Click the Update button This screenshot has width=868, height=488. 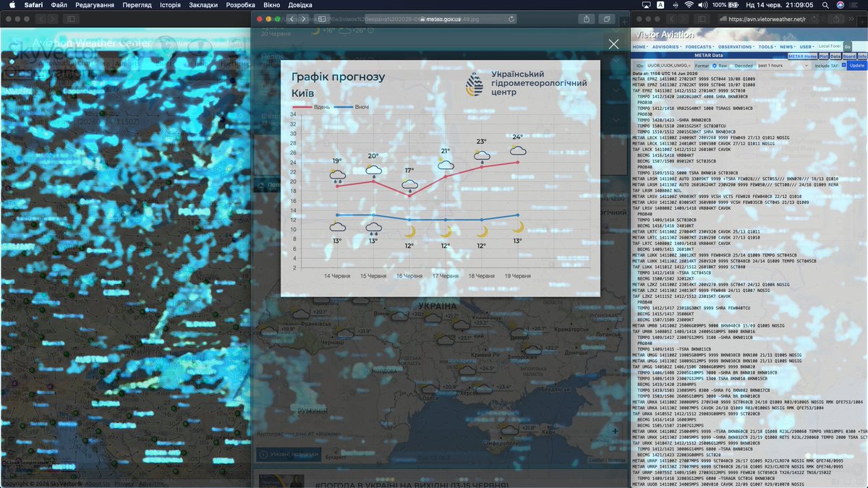coord(857,66)
